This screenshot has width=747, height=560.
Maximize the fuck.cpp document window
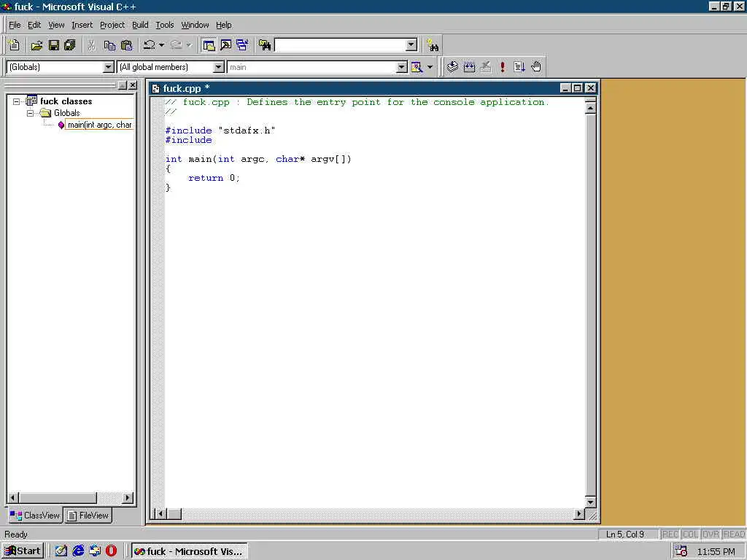(578, 88)
